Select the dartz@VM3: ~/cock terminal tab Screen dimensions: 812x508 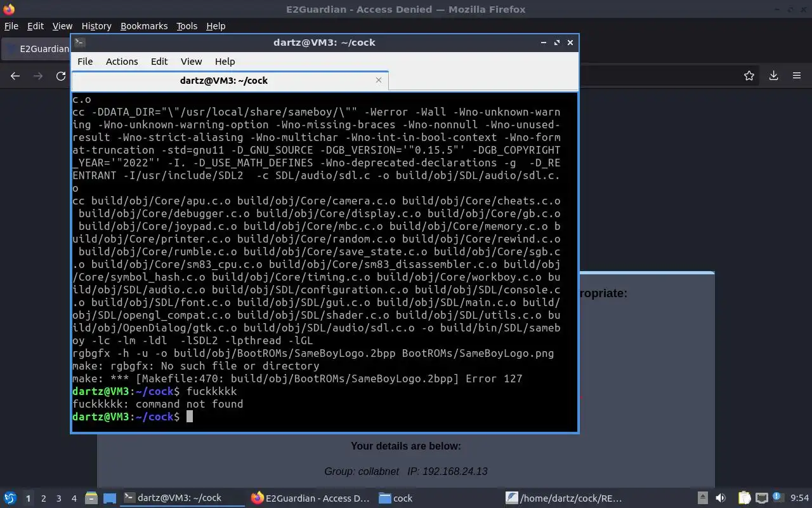pyautogui.click(x=224, y=81)
